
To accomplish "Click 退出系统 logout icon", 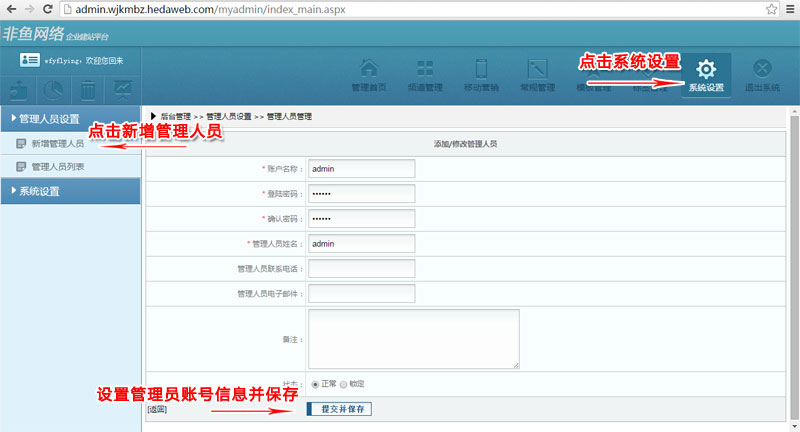I will point(762,73).
